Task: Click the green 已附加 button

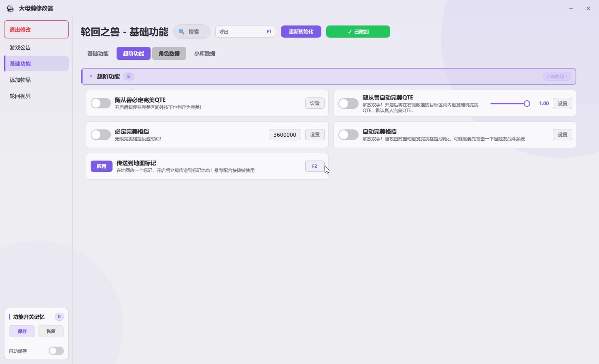Action: tap(358, 32)
